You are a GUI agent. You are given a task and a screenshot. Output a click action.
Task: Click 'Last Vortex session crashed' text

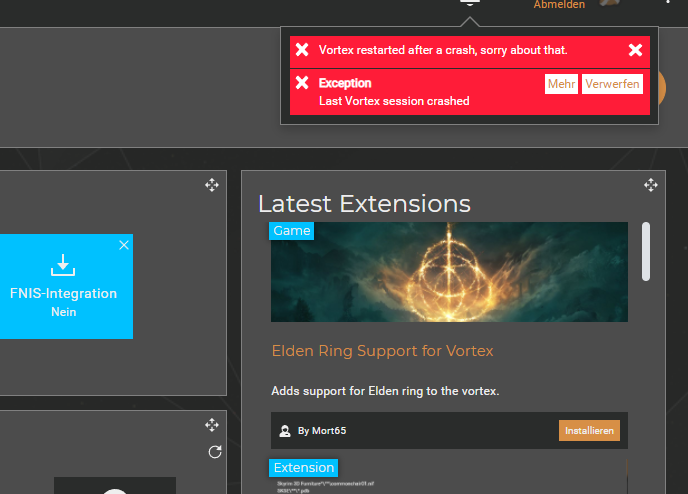coord(394,101)
